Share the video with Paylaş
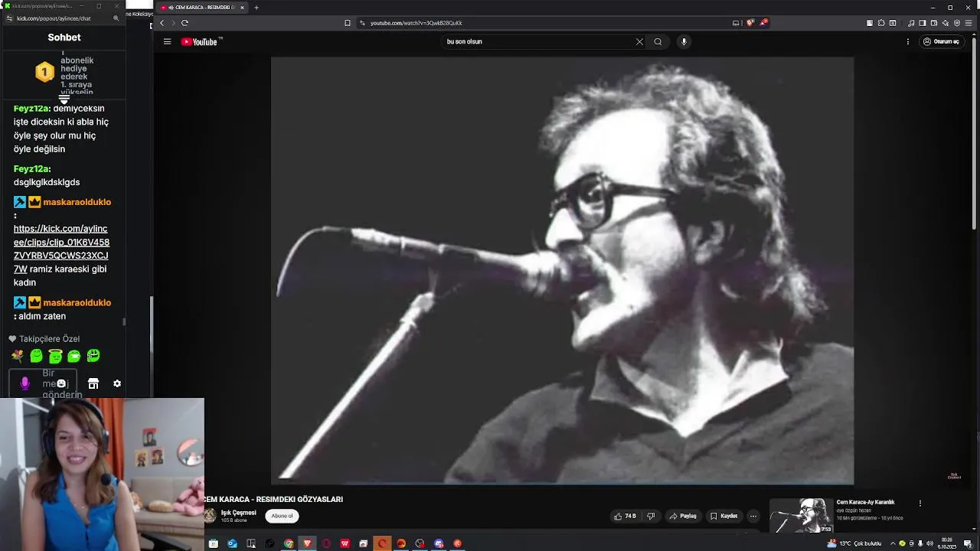980x551 pixels. [683, 516]
